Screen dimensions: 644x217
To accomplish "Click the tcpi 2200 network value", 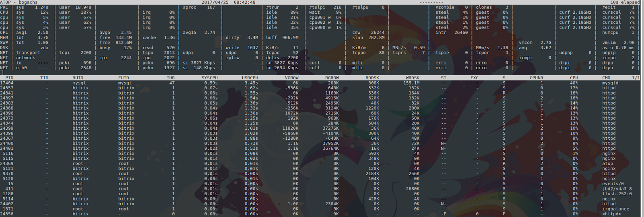I will (75, 53).
